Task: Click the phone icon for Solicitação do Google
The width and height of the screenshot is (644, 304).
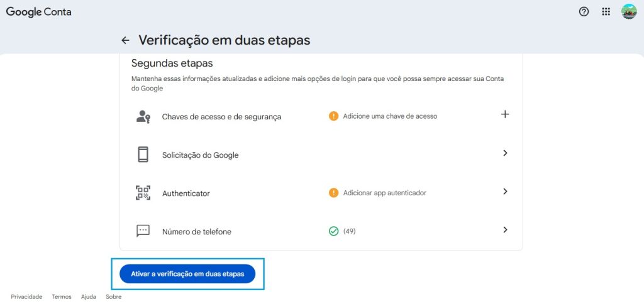Action: click(143, 155)
